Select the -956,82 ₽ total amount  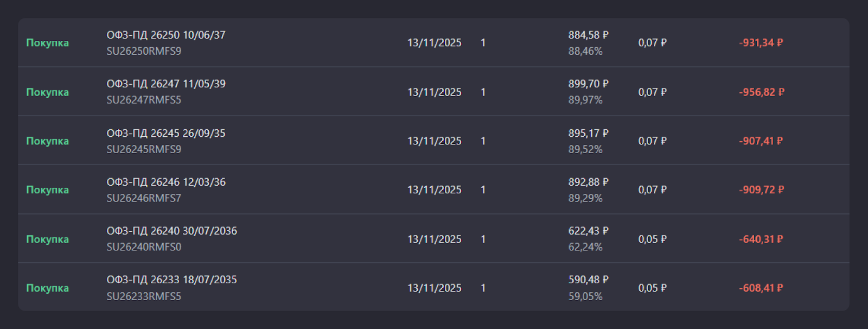[761, 92]
